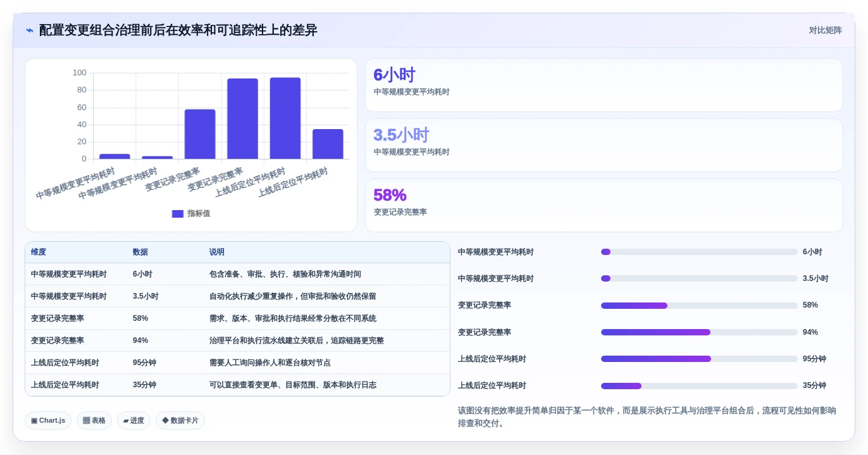
Task: Open the 58% 变更记录完整率 data card
Action: coord(604,206)
